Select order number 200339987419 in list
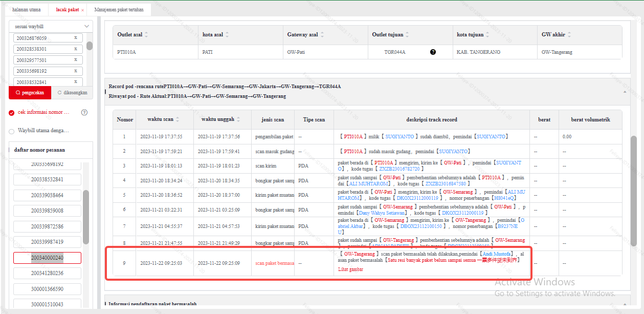 point(47,242)
